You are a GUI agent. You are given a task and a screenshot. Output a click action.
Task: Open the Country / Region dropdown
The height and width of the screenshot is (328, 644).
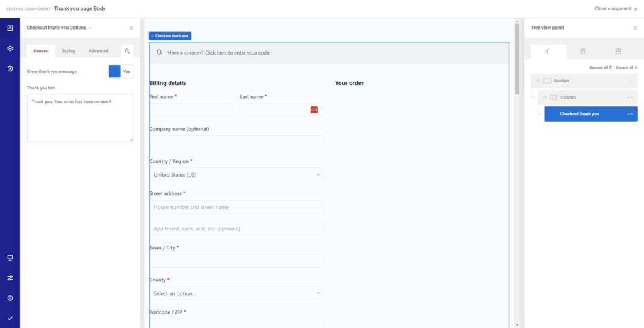pyautogui.click(x=236, y=174)
